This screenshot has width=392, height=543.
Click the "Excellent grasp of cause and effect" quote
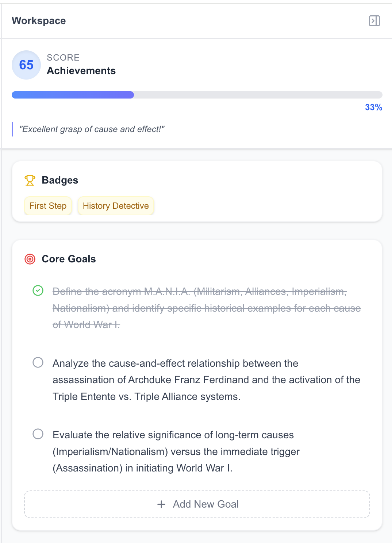pos(92,129)
